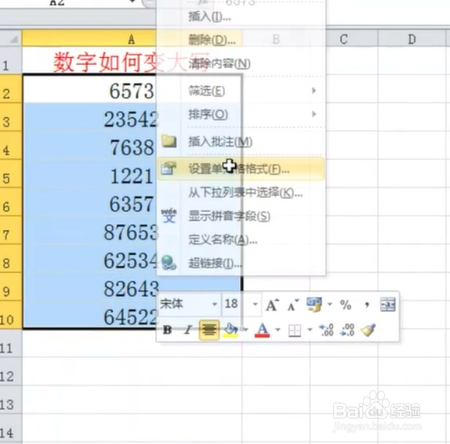Viewport: 450px width, 444px height.
Task: Decrease decimal places icon
Action: (347, 330)
